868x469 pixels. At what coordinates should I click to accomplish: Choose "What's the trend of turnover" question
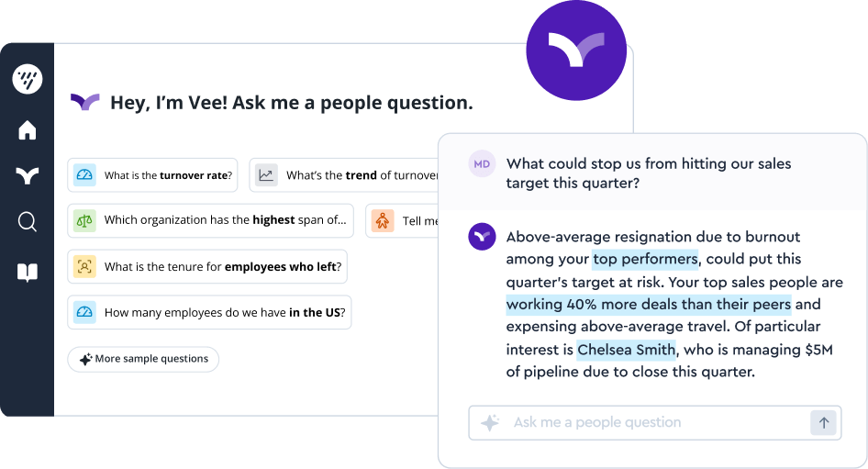(344, 175)
